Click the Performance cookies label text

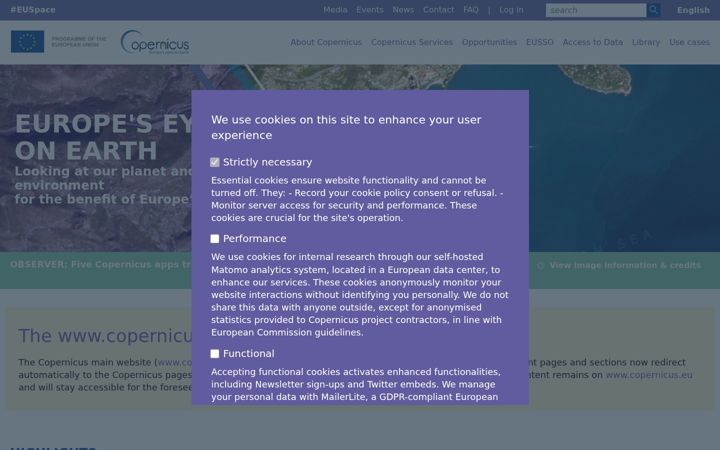pyautogui.click(x=254, y=239)
